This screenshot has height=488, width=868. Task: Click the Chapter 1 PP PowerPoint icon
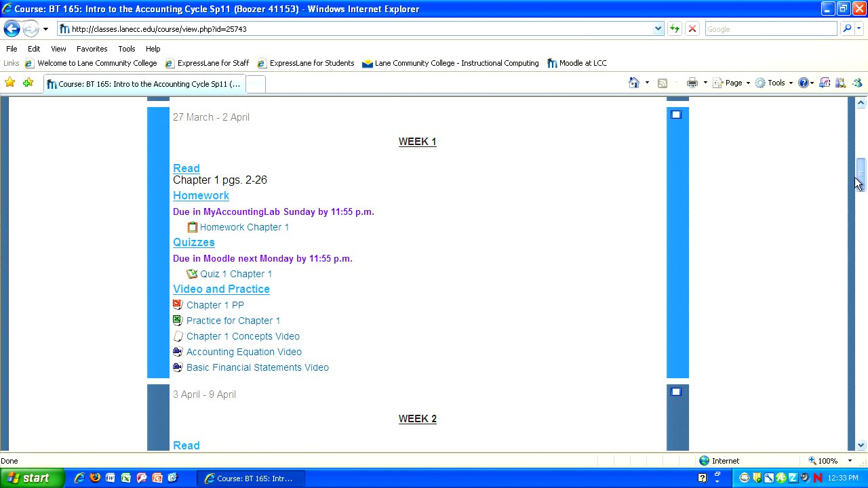pos(178,305)
